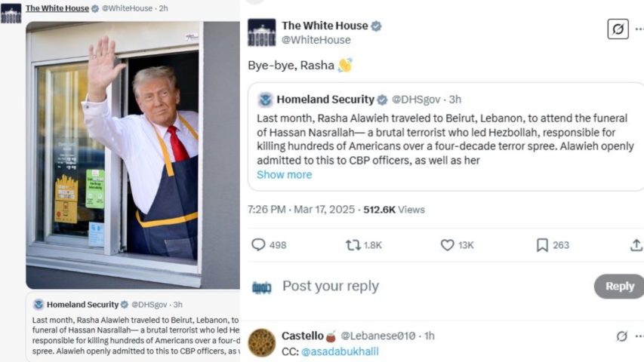644x362 pixels.
Task: Open the @asadabukhalil mention link
Action: click(x=340, y=351)
